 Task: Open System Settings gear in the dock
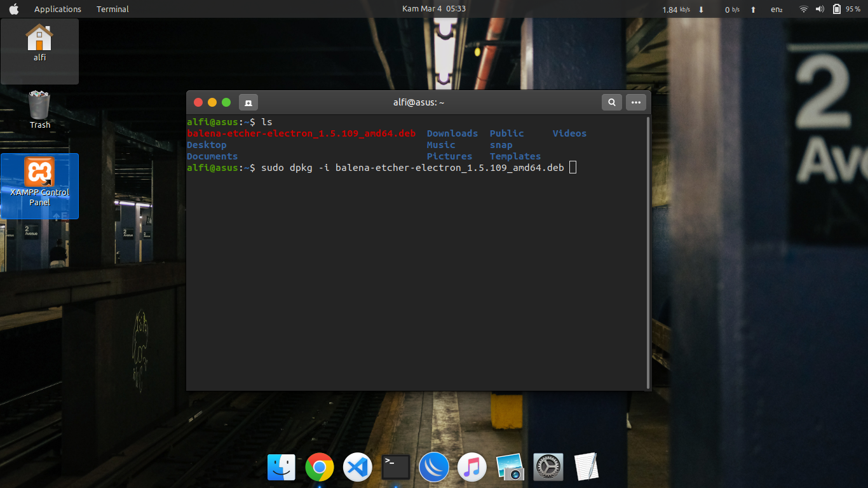[548, 468]
